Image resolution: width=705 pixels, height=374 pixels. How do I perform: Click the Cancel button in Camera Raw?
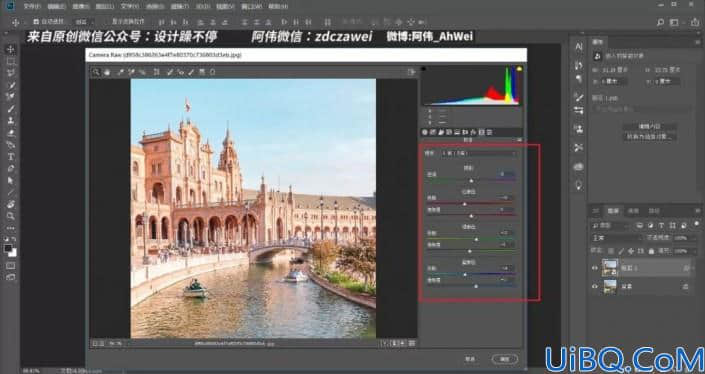point(470,359)
